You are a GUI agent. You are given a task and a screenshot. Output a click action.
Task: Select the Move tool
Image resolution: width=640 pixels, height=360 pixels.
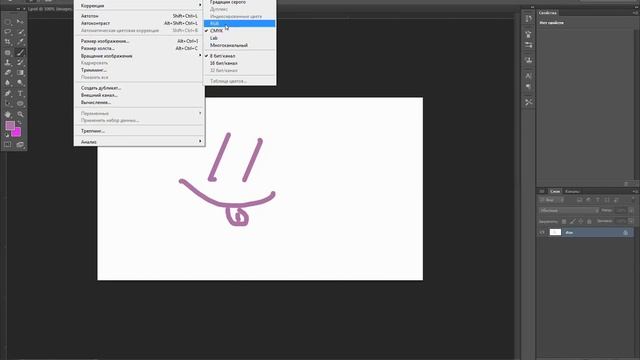[20, 22]
